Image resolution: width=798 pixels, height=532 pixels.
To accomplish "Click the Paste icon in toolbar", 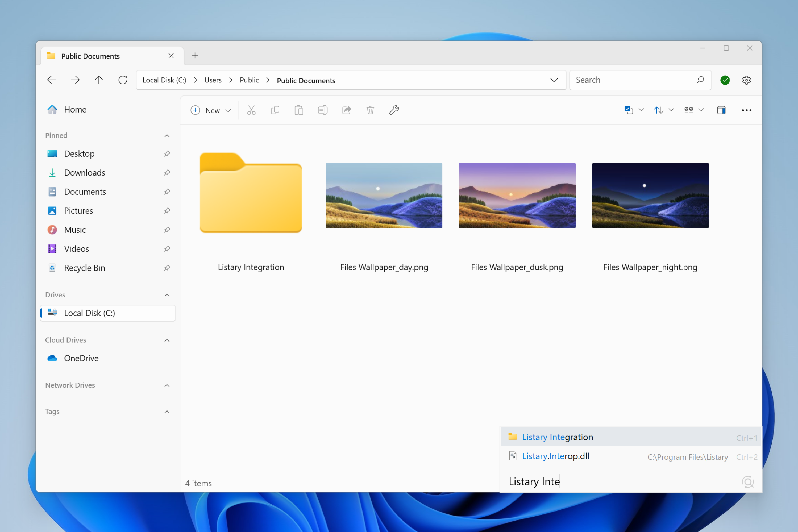I will [299, 110].
